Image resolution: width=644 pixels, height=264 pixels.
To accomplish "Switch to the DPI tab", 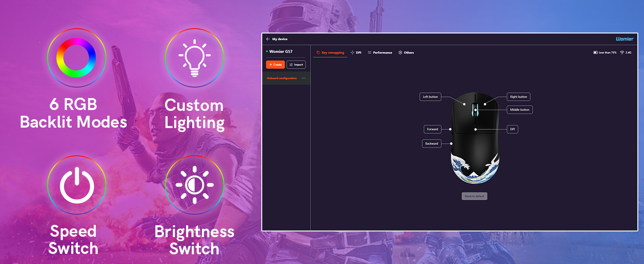I will tap(356, 53).
